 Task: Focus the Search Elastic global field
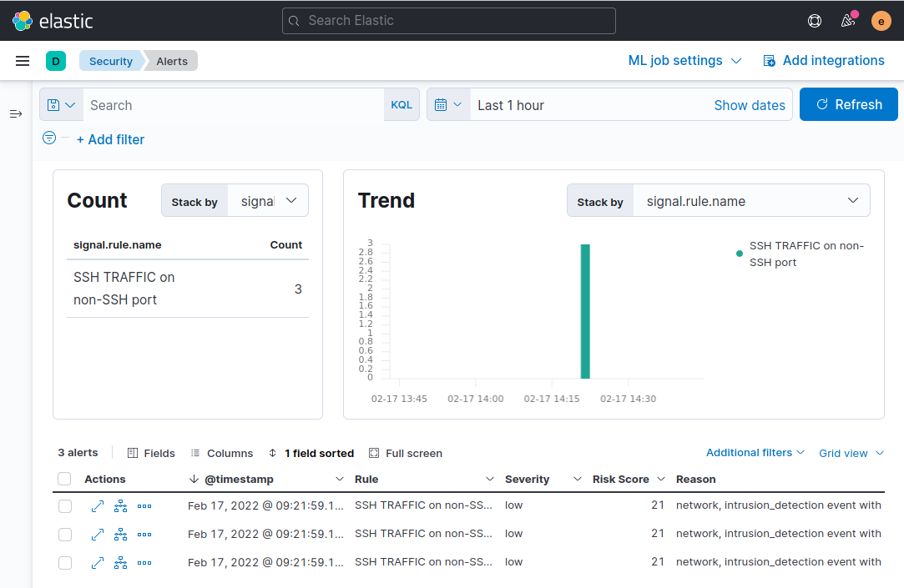(x=448, y=21)
